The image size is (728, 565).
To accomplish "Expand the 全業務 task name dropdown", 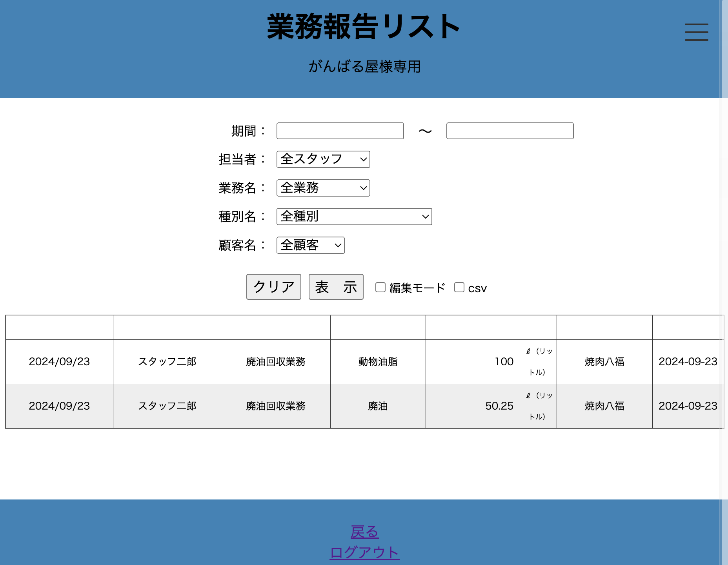I will click(323, 188).
